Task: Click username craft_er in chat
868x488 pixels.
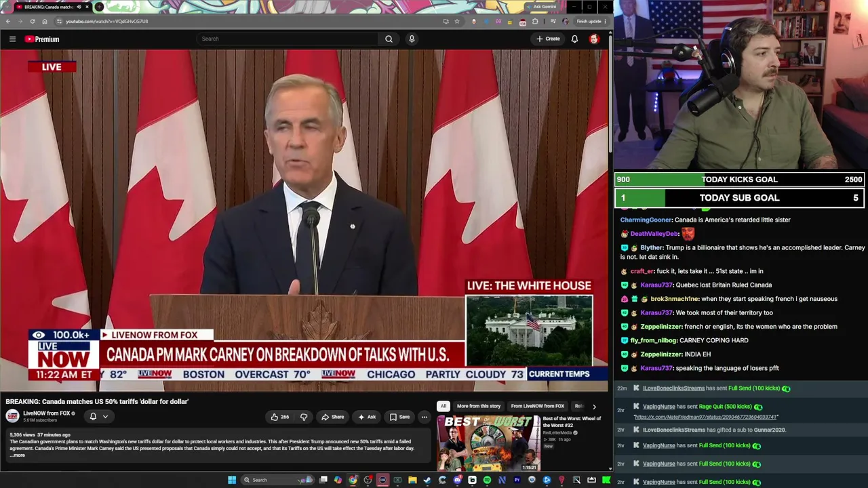Action: (642, 271)
